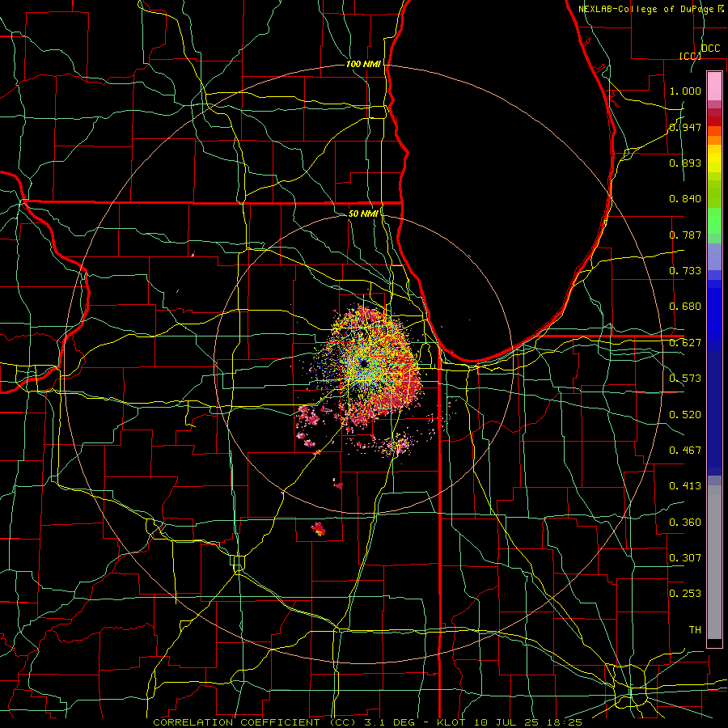The height and width of the screenshot is (728, 728).
Task: Click the 0.467 scale value
Action: pos(685,451)
